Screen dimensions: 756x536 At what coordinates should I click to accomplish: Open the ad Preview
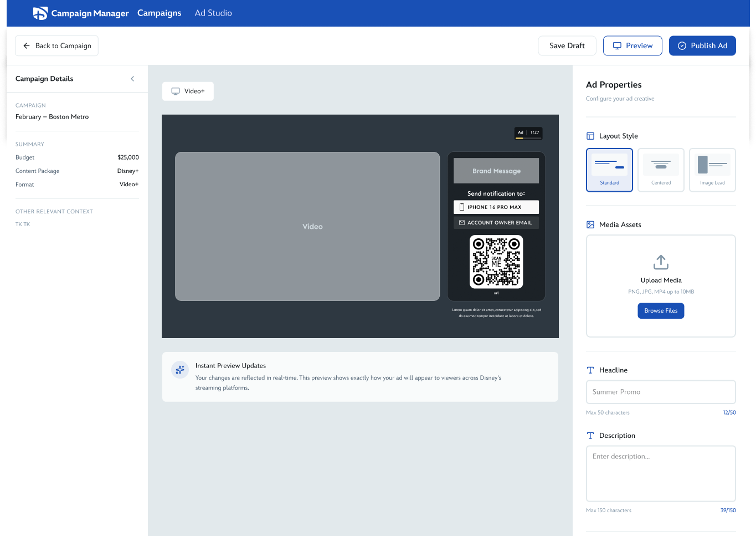pyautogui.click(x=632, y=46)
